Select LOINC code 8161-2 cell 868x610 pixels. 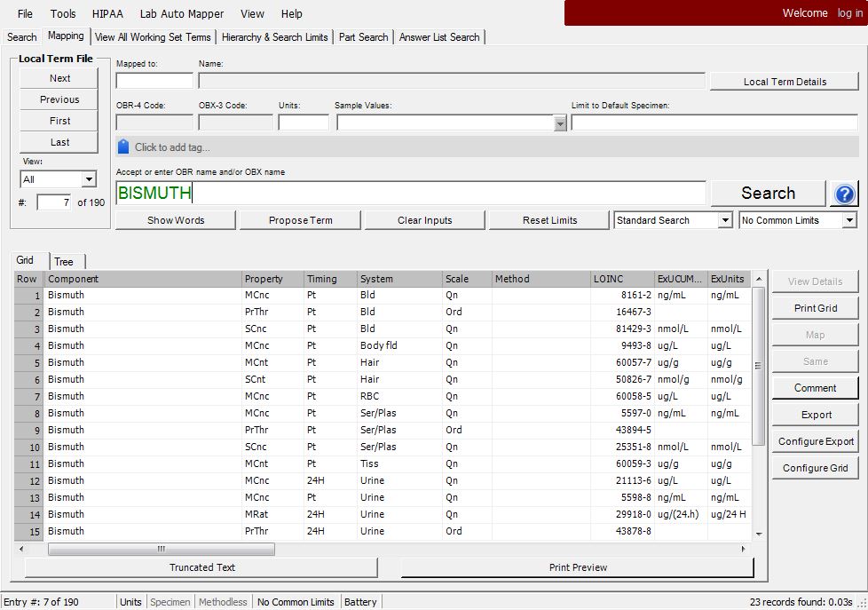coord(622,296)
